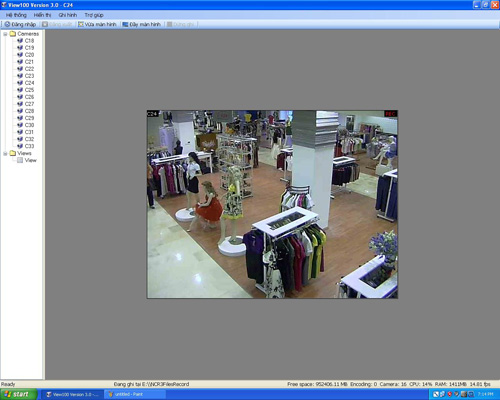
Task: Click the Encoding: 0 status entry
Action: 364,384
